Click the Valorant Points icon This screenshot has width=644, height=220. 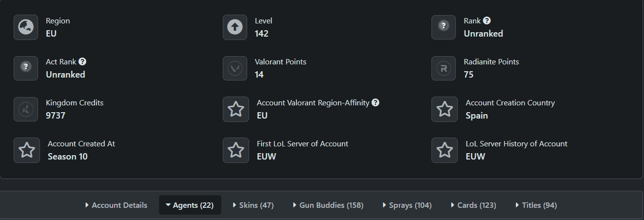pos(235,68)
